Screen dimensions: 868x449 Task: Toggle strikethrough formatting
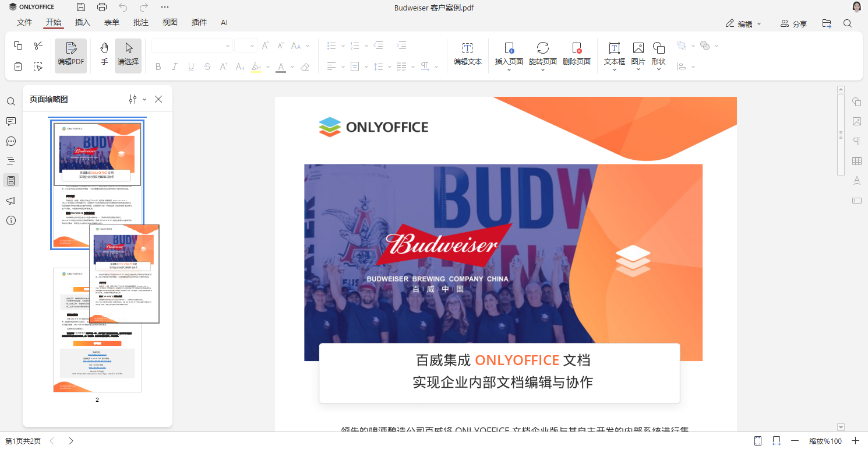[207, 67]
